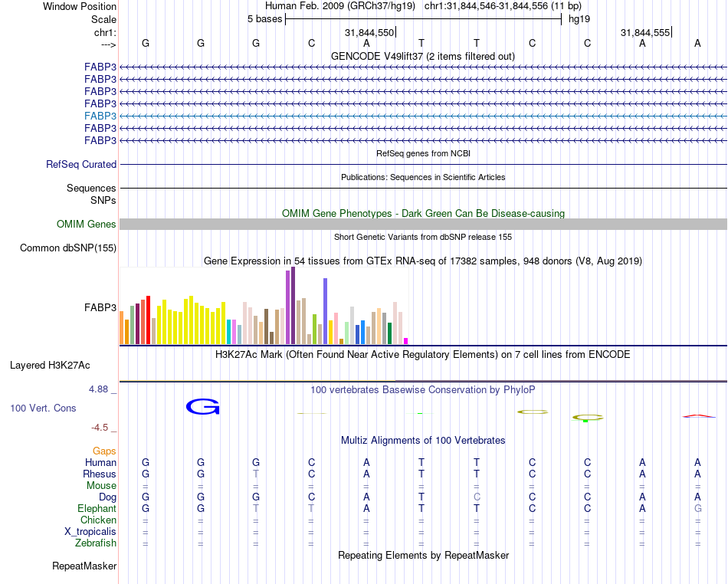Click the light-blue FABP3 transcript label
The height and width of the screenshot is (584, 728).
[100, 116]
